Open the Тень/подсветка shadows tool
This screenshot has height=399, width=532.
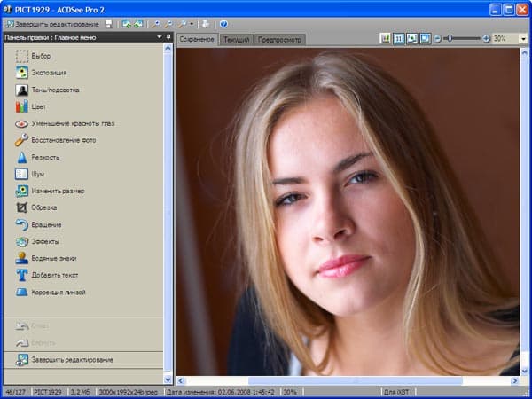coord(47,90)
